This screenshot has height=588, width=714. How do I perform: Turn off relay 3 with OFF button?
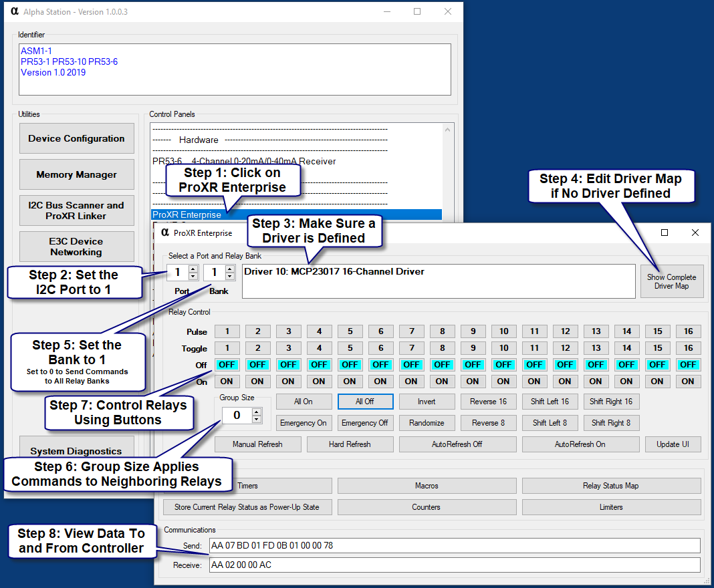288,365
